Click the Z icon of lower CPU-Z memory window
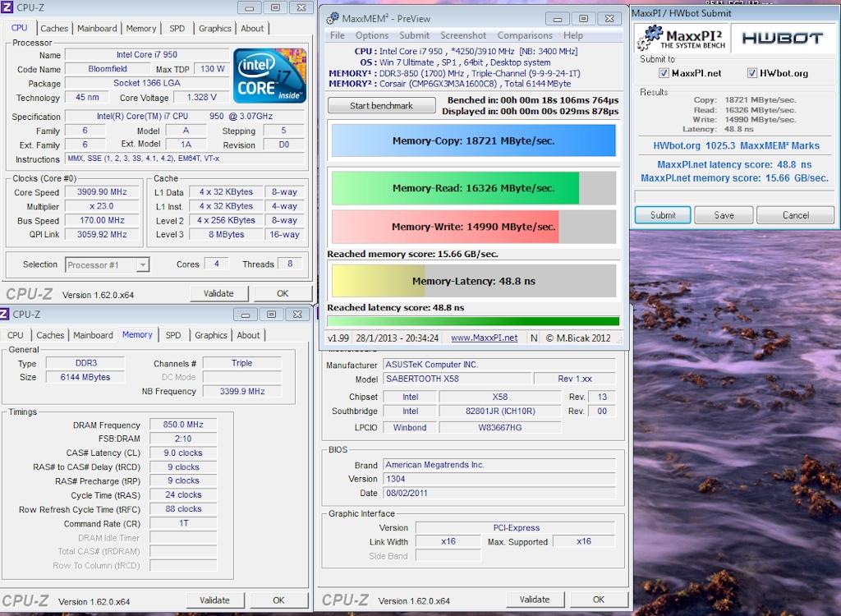Screen dimensions: 841x616 pos(4,314)
